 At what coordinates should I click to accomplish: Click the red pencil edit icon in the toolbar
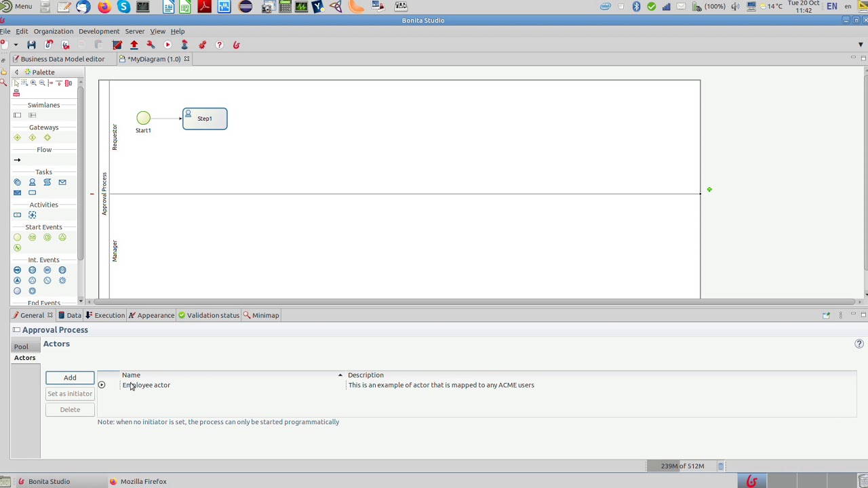[117, 45]
